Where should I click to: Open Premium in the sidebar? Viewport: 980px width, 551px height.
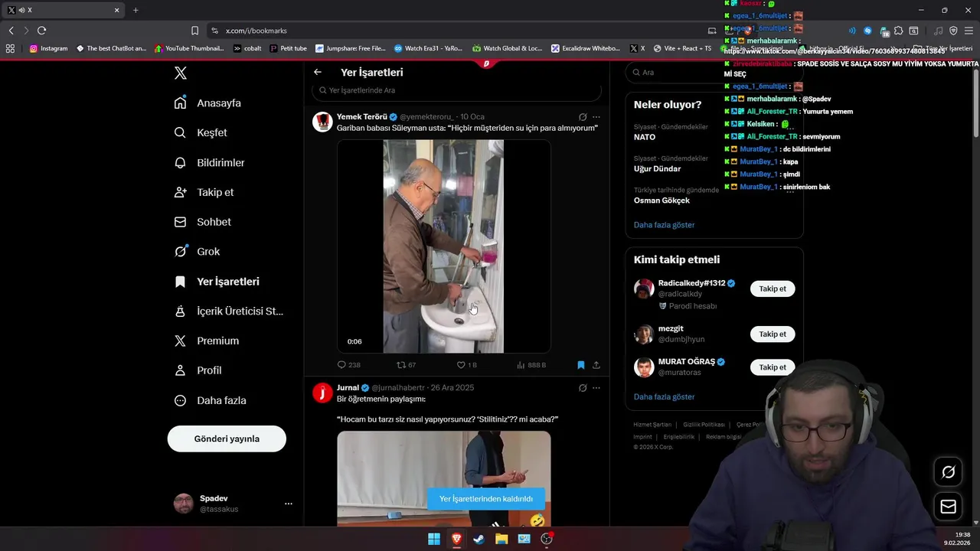tap(207, 341)
